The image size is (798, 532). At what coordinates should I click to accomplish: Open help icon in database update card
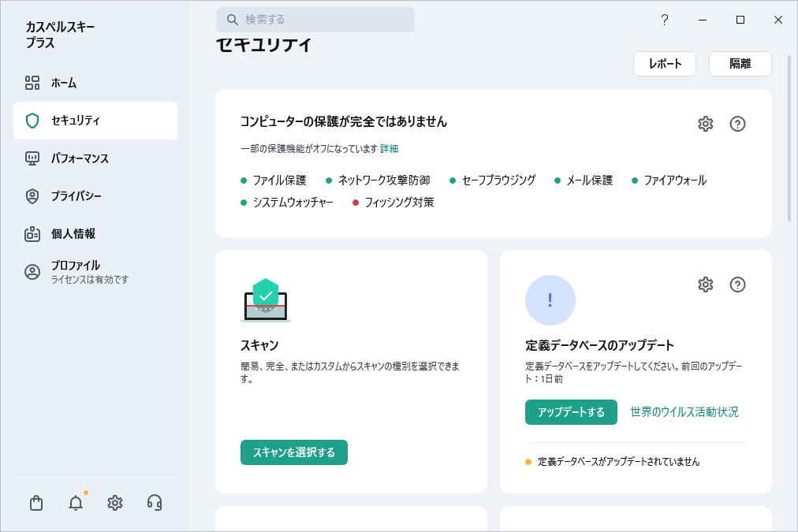(x=738, y=285)
